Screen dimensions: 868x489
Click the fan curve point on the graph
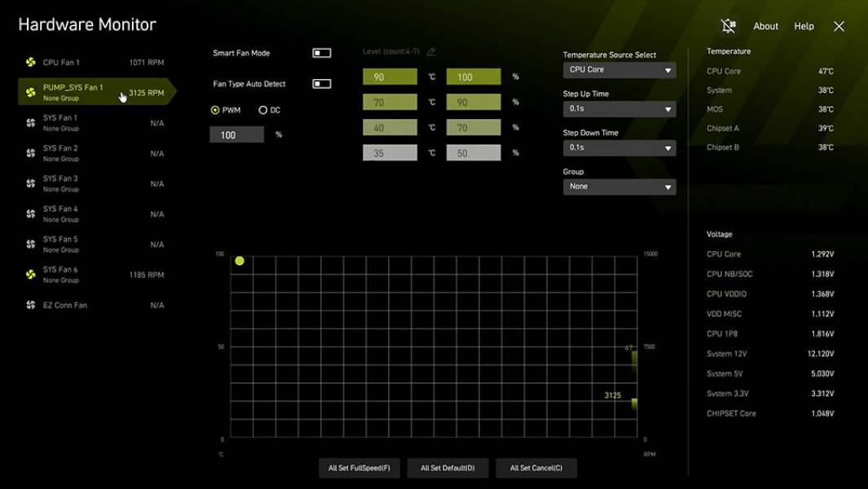[239, 260]
